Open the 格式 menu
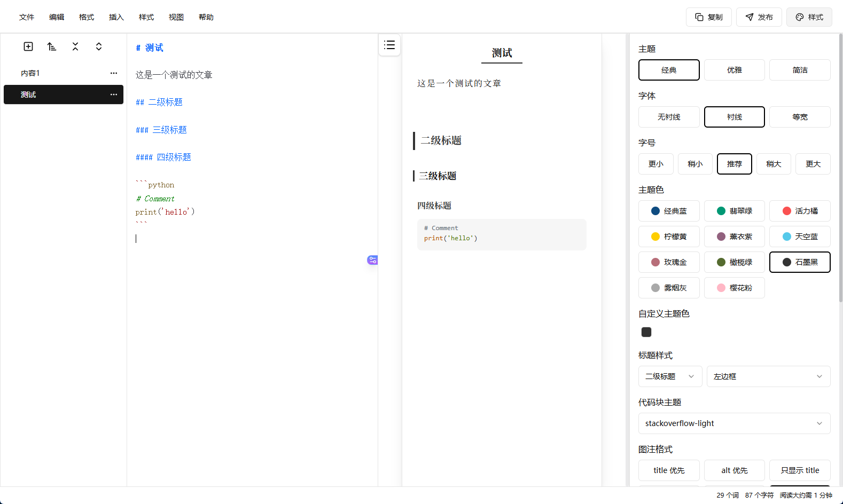The width and height of the screenshot is (843, 504). point(87,17)
